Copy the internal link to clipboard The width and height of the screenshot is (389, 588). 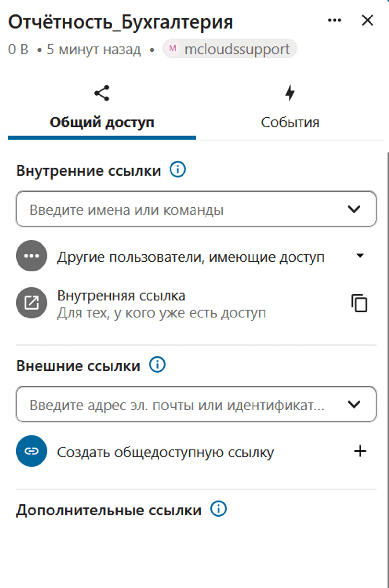pos(359,303)
